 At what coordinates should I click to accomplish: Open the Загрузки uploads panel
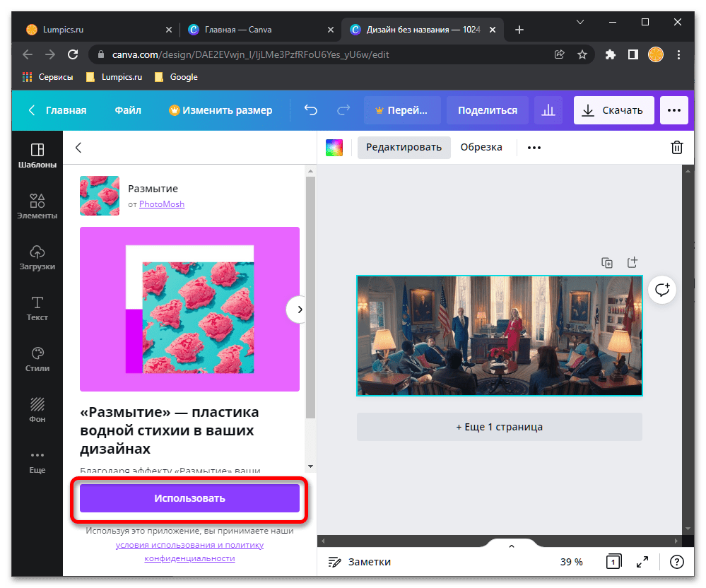tap(37, 257)
